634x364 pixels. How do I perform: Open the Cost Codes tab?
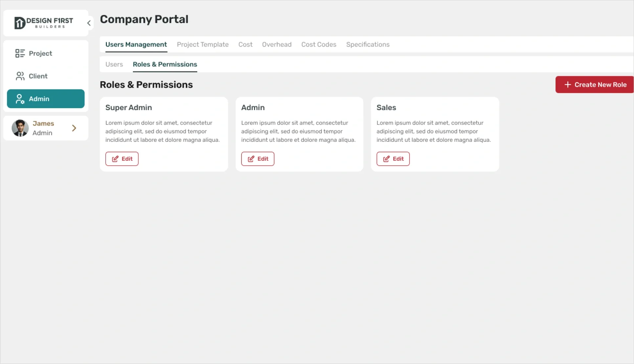[x=319, y=44]
